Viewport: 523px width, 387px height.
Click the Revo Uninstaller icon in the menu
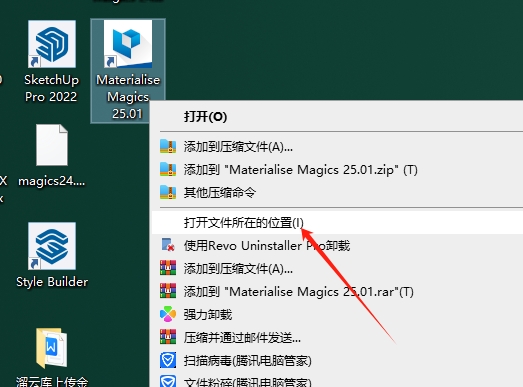pyautogui.click(x=168, y=245)
